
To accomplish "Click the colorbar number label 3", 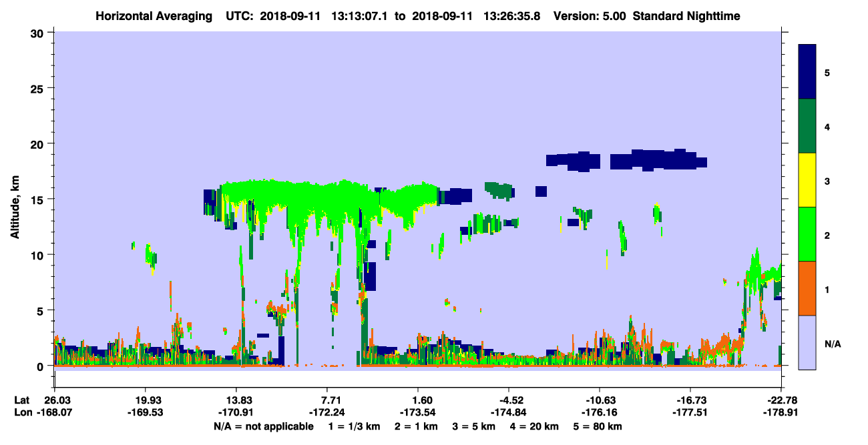I will coord(827,180).
